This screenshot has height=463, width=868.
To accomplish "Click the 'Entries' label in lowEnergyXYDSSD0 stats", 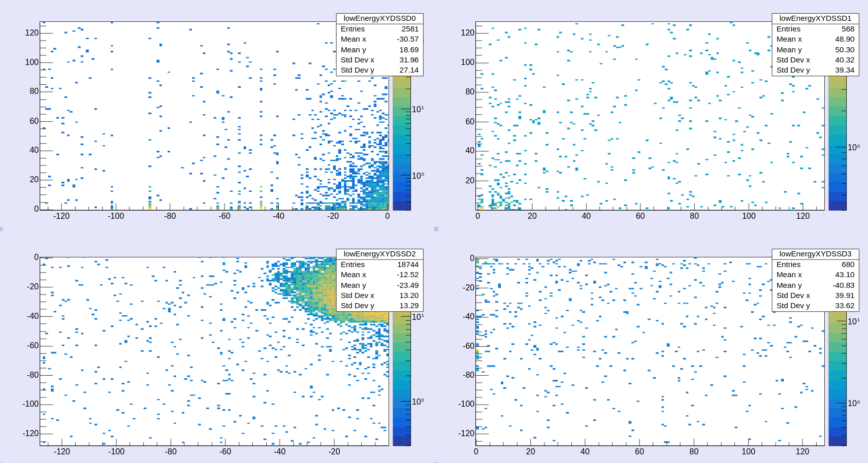I will 352,29.
